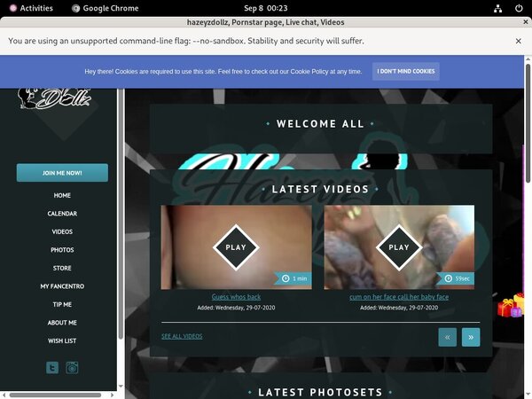Screen dimensions: 532x399
Task: Click the sidebar horizontal scrollbar
Action: click(x=53, y=393)
